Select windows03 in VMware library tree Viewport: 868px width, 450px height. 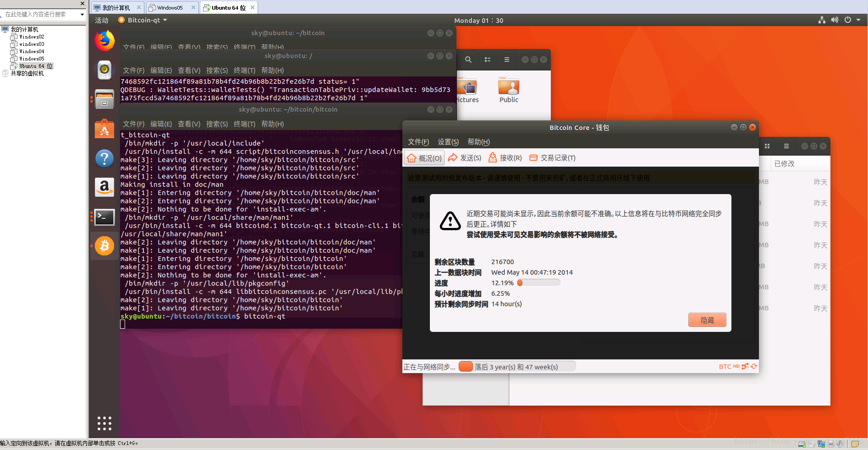[32, 44]
